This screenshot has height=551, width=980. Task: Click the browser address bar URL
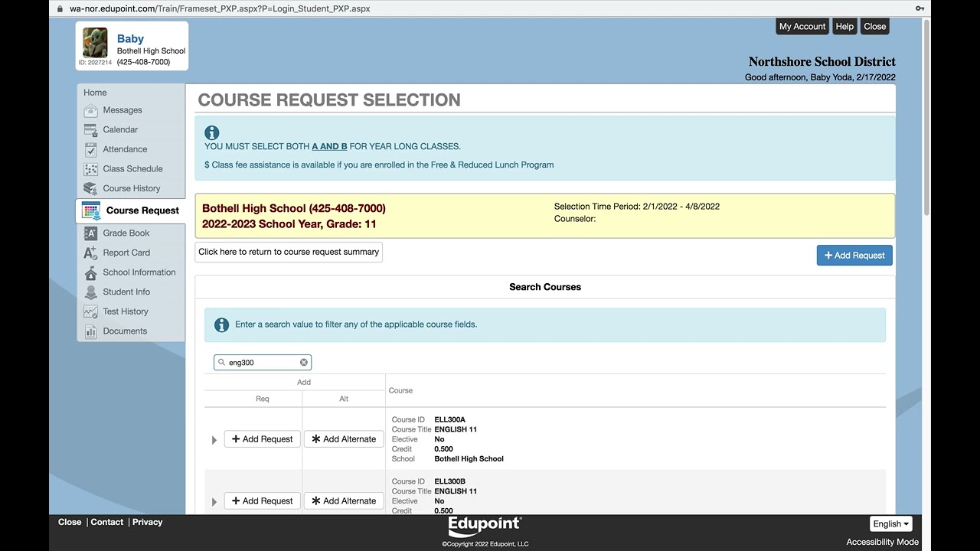coord(220,8)
